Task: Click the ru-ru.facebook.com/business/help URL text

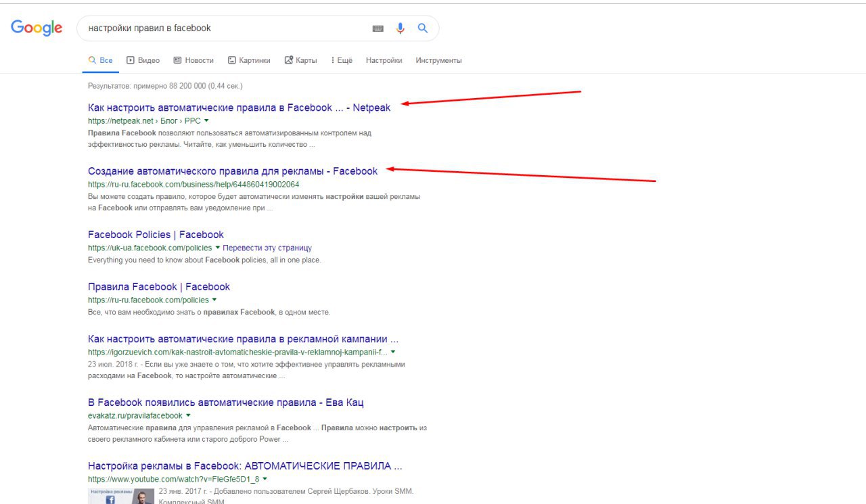Action: (x=193, y=184)
